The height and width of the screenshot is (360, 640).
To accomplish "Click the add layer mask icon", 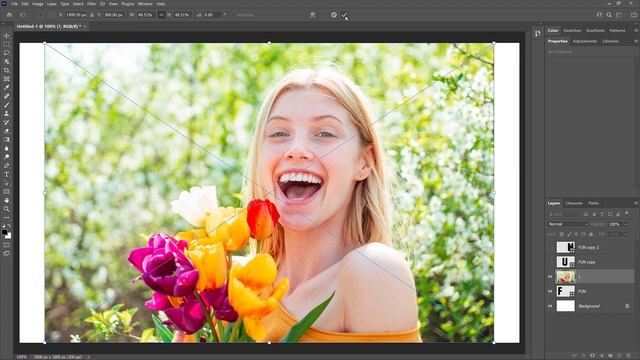I will 593,356.
